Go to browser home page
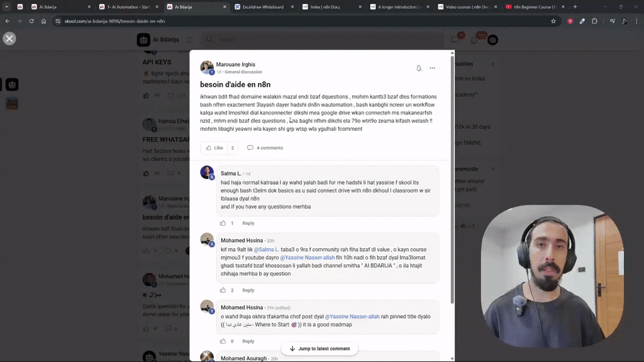Image resolution: width=644 pixels, height=362 pixels. point(43,21)
